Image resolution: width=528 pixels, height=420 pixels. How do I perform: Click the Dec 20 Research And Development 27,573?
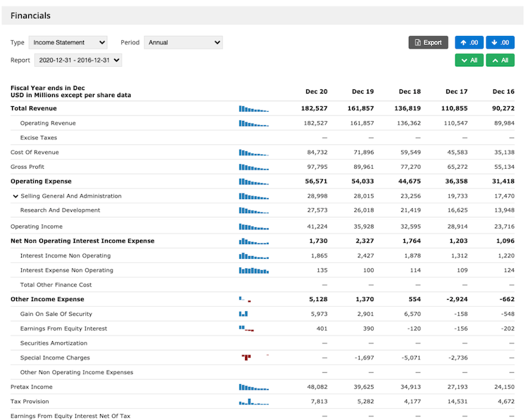tap(318, 210)
